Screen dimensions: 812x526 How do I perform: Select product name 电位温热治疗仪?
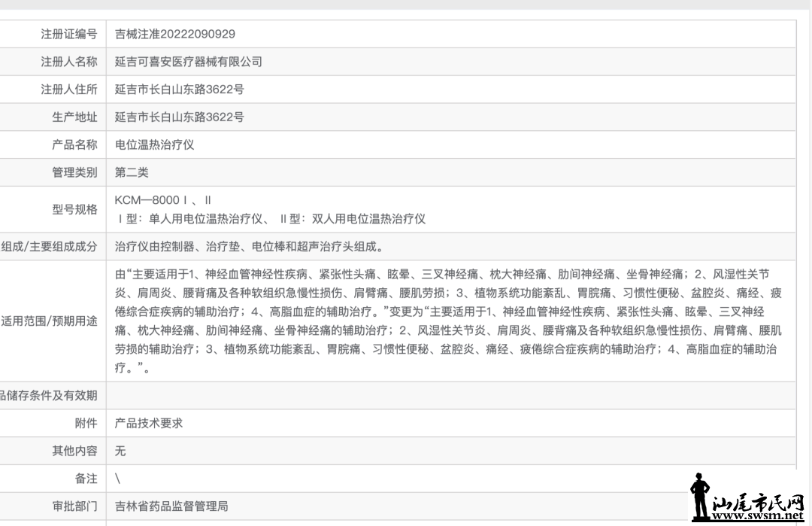[154, 144]
